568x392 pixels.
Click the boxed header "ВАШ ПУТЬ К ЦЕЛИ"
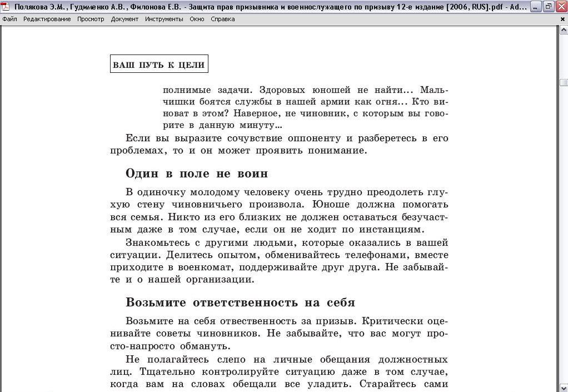pos(159,64)
